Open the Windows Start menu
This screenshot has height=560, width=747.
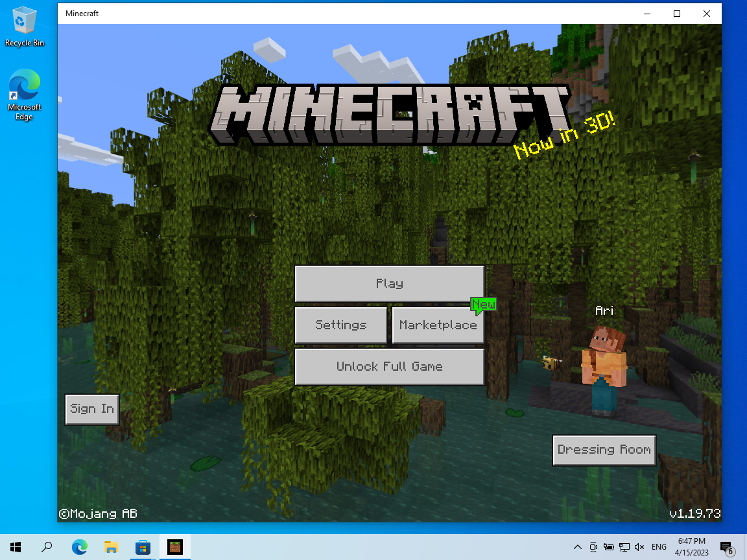(16, 547)
